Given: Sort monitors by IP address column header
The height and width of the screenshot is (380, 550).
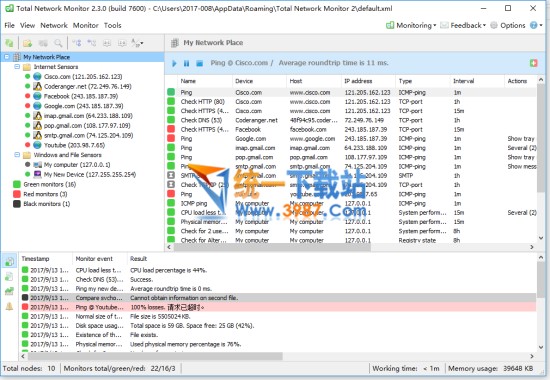Looking at the screenshot, I should pyautogui.click(x=368, y=81).
